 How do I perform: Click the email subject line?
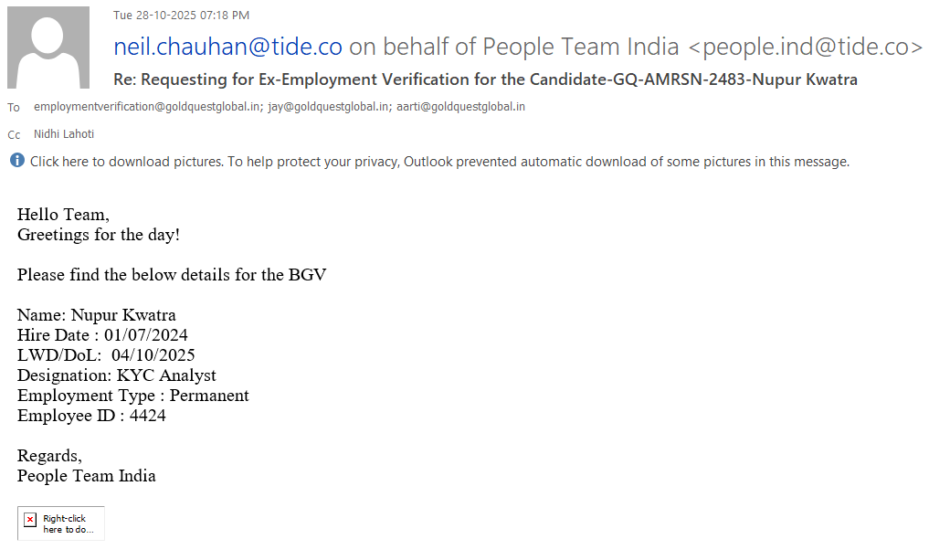(x=485, y=79)
